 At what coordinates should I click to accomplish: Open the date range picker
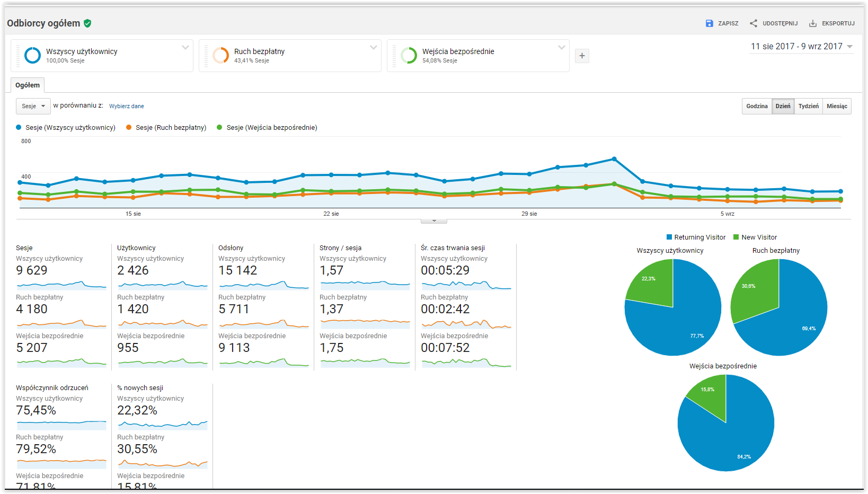click(x=801, y=47)
